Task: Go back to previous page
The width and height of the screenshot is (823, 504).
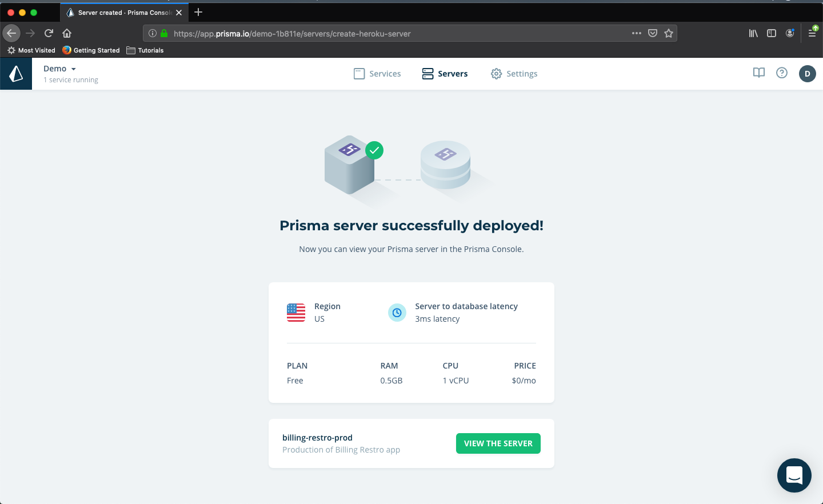Action: point(11,33)
